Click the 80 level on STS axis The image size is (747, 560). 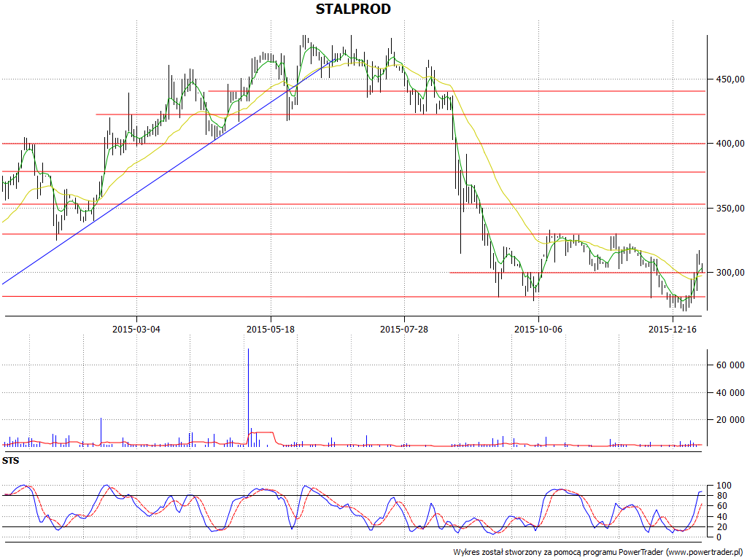point(721,496)
